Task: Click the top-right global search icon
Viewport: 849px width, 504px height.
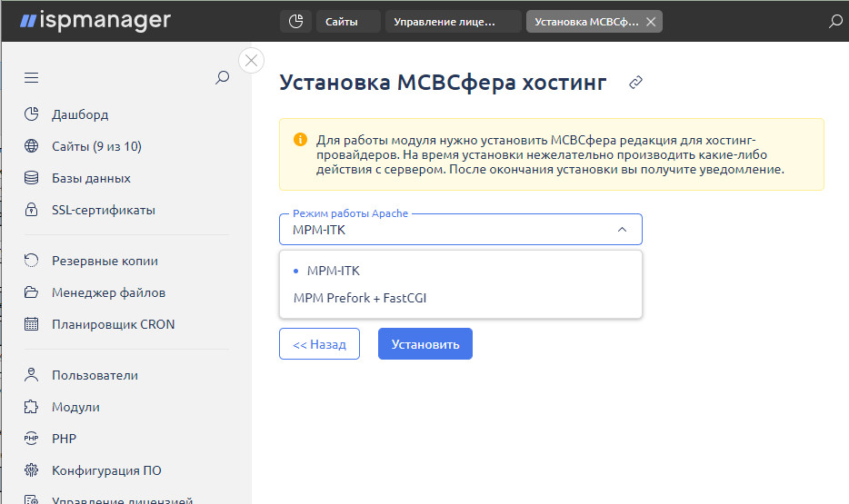Action: tap(835, 21)
